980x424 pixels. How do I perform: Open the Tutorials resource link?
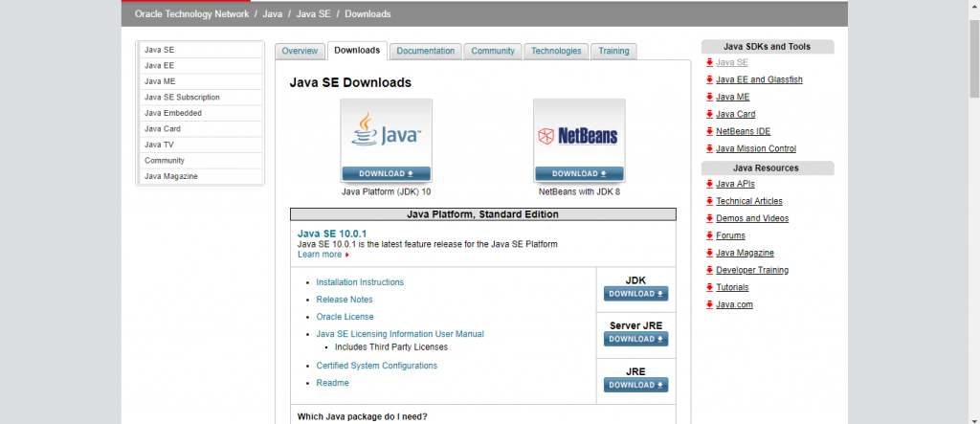click(732, 288)
